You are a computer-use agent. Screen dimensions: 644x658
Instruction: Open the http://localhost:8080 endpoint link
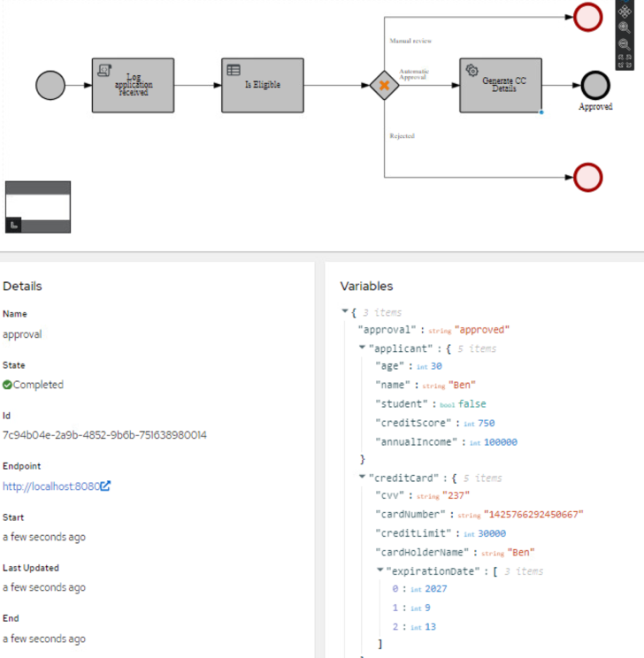click(51, 486)
